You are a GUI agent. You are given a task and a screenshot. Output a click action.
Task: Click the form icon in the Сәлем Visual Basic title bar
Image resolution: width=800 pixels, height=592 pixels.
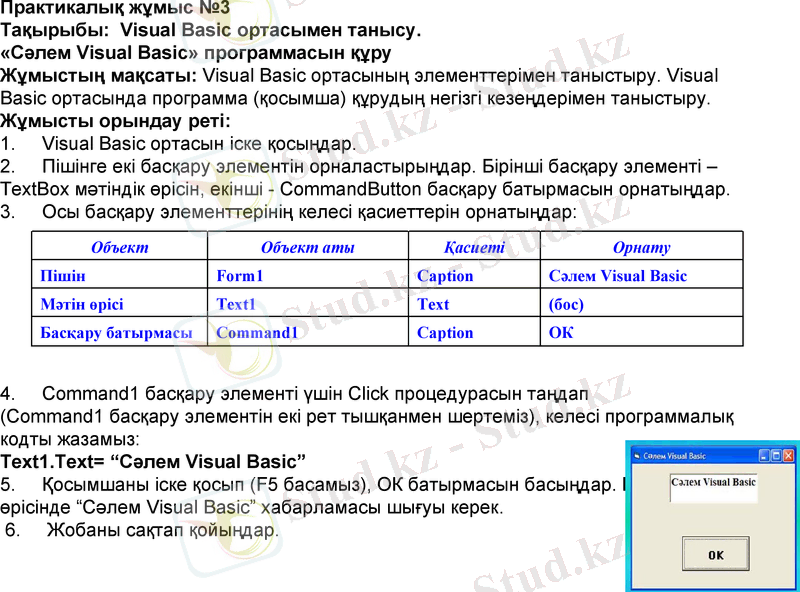(637, 455)
